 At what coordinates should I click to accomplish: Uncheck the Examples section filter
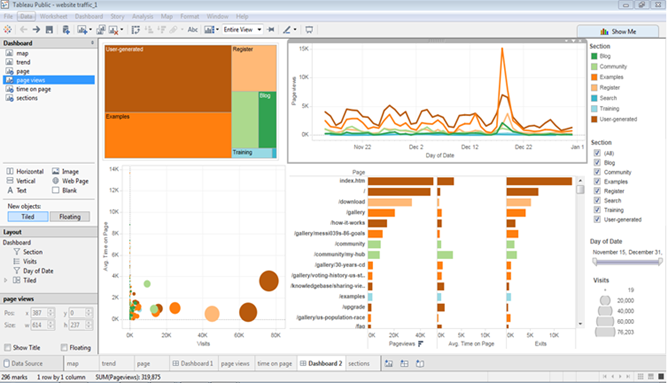point(597,181)
